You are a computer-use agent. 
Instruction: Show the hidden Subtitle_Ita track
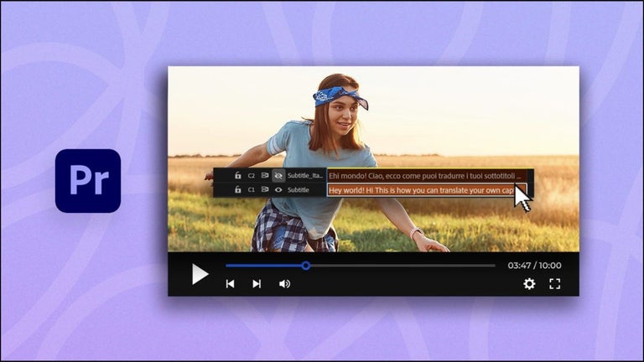[x=278, y=176]
